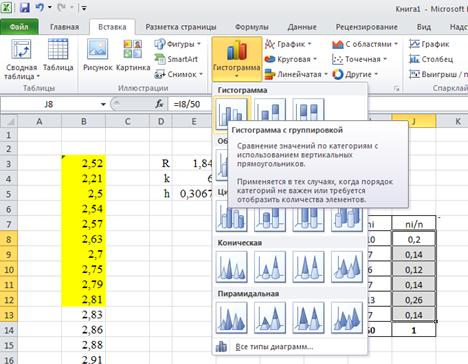The image size is (468, 364).
Task: Click cell J8 with value 0,2
Action: coord(414,239)
